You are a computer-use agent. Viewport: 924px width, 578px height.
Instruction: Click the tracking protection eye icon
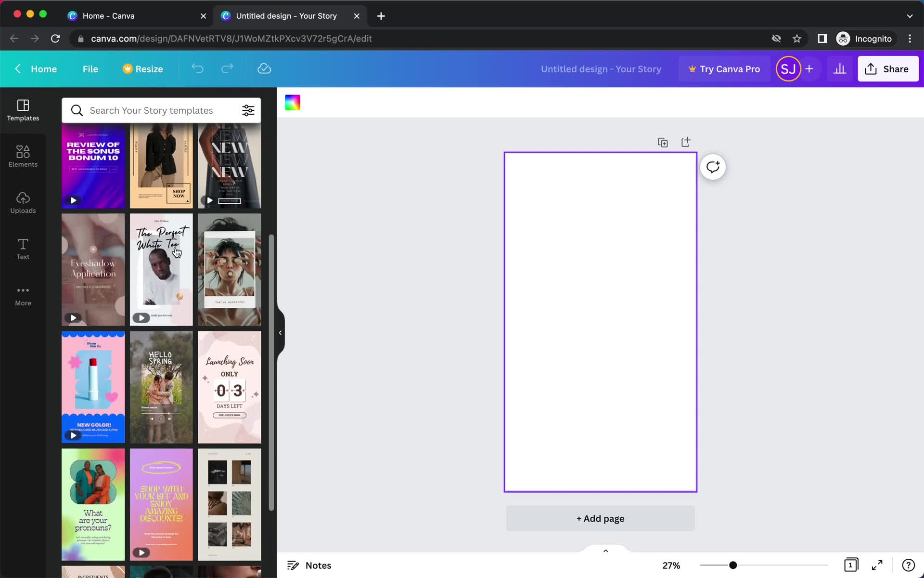776,39
